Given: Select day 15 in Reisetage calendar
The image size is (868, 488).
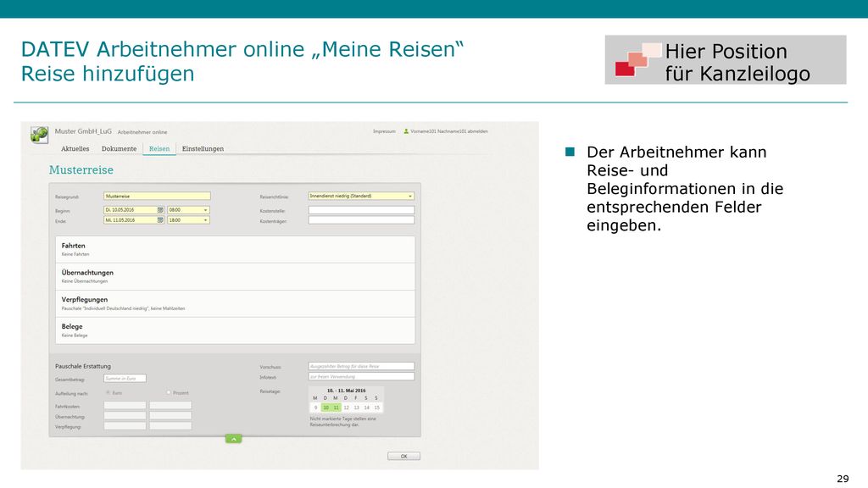Looking at the screenshot, I should (x=376, y=408).
